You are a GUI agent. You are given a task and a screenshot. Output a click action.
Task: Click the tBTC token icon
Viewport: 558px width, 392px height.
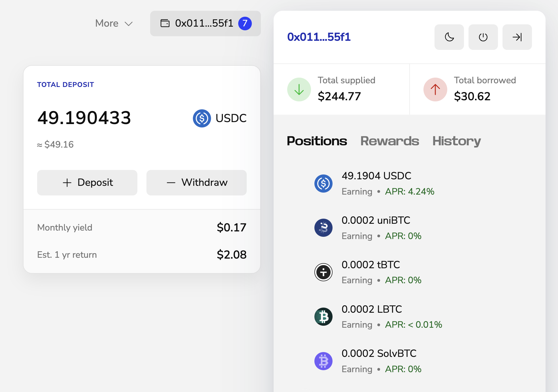click(x=323, y=272)
